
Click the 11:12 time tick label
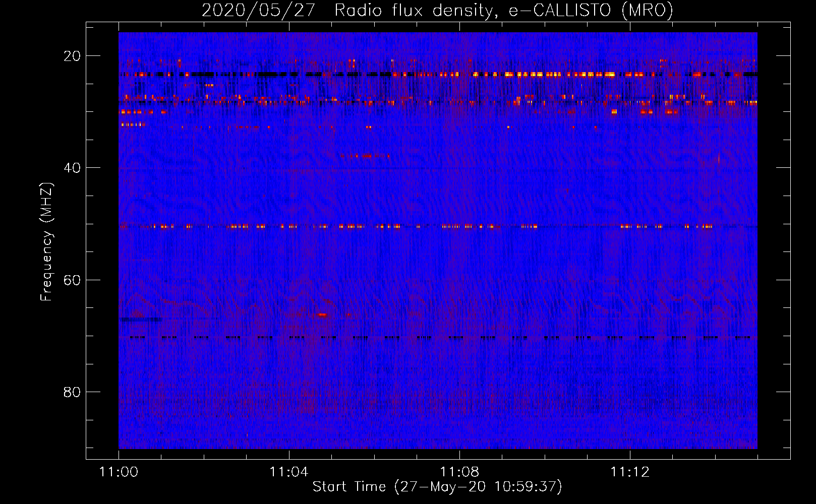click(630, 472)
